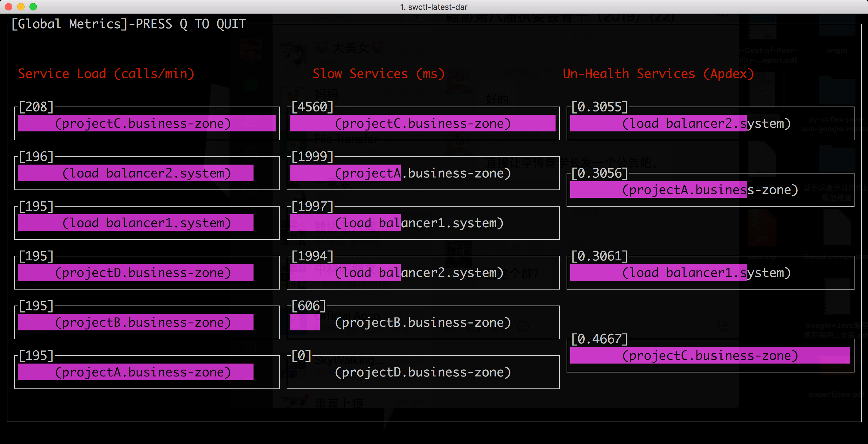
Task: Click the short projectB.business-zone bar at 606 ms
Action: point(304,322)
